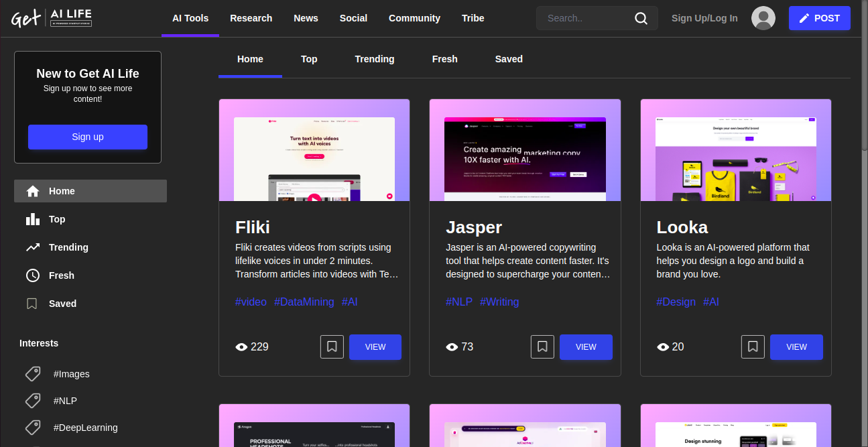Viewport: 868px width, 447px height.
Task: Select #Images interest label
Action: tap(72, 374)
